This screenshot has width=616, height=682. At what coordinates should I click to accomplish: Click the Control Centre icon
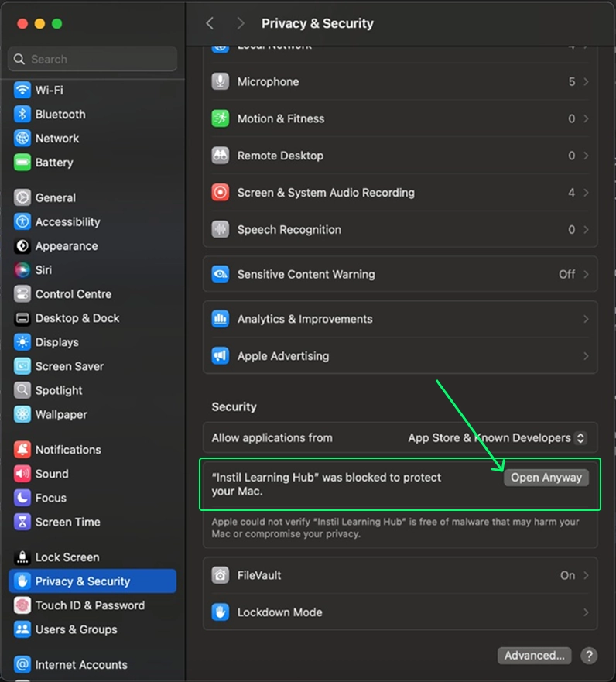(x=22, y=294)
